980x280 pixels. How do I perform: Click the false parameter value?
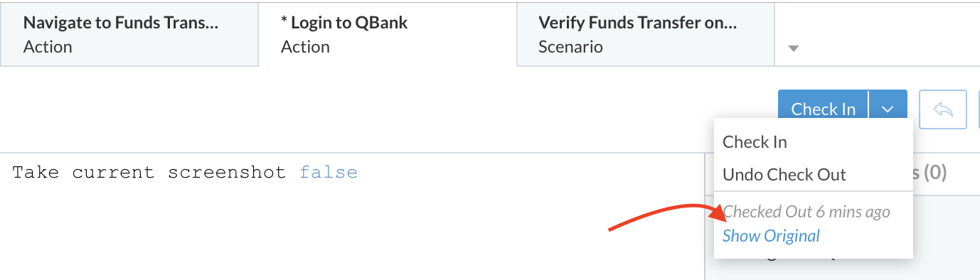tap(329, 172)
